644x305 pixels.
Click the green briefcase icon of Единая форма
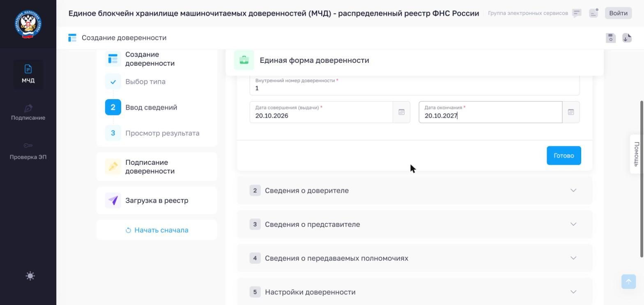pos(244,60)
